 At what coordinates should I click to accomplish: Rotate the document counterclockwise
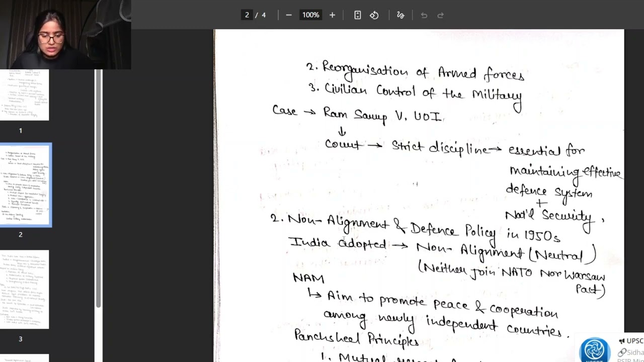pos(374,15)
